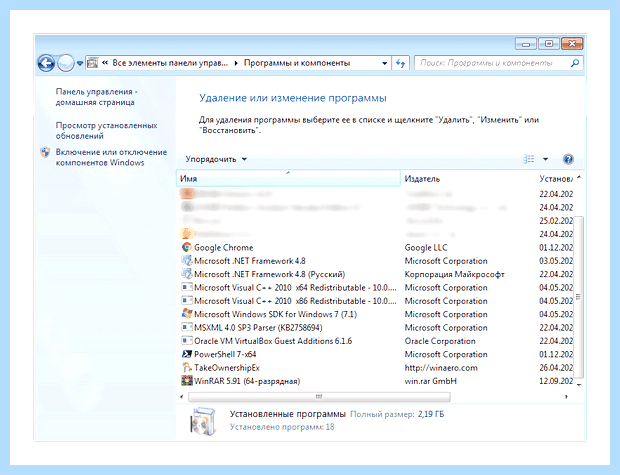Click the TakeOwnershipEx icon
The height and width of the screenshot is (475, 620).
point(187,367)
